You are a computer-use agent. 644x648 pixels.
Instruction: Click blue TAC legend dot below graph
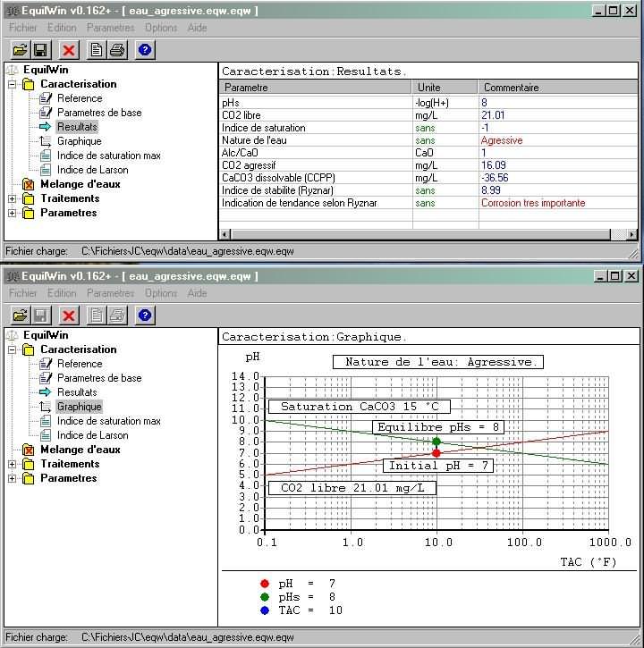pos(265,610)
